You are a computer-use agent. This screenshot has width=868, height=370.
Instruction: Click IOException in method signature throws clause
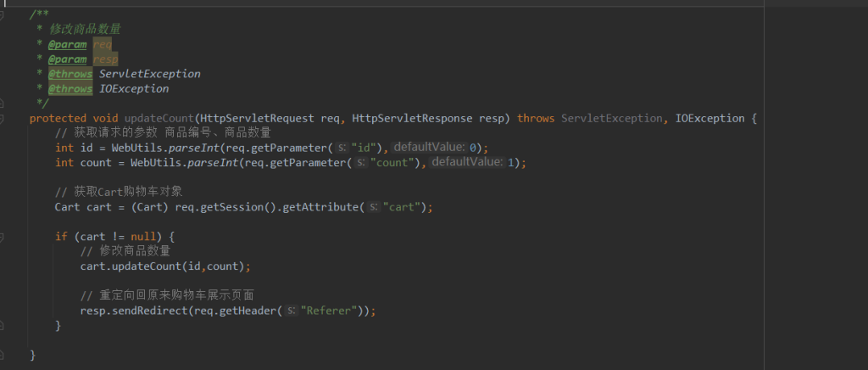pos(709,118)
